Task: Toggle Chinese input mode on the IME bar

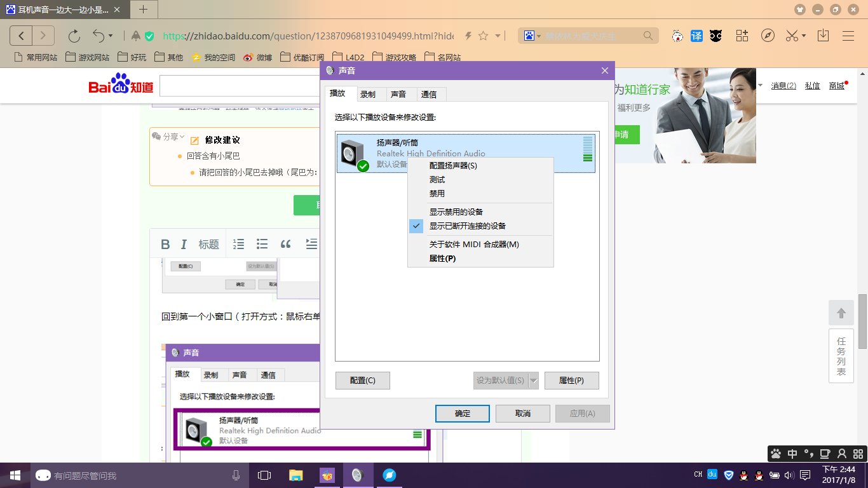Action: tap(792, 454)
